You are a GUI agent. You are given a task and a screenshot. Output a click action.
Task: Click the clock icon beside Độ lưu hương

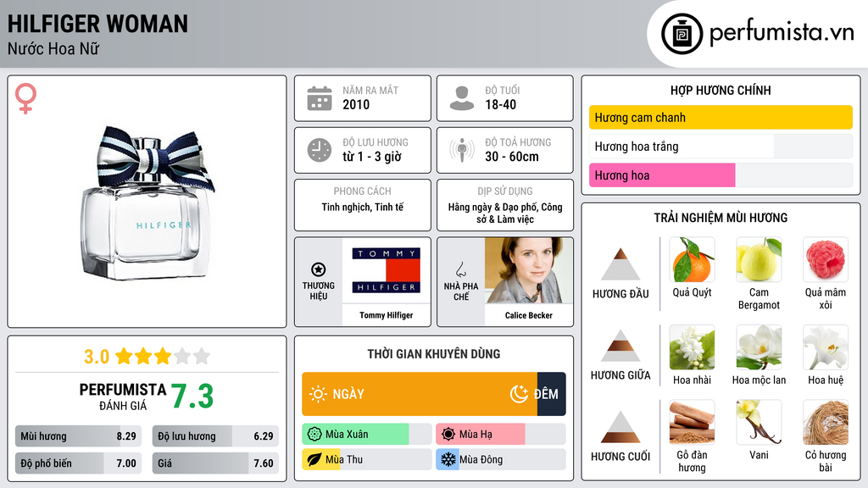[320, 150]
